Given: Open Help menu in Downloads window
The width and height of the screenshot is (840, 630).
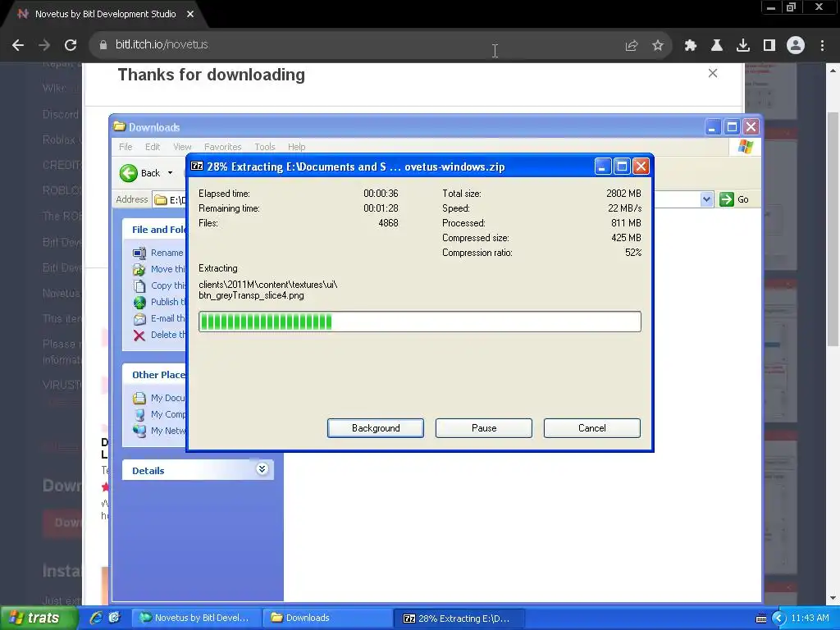Looking at the screenshot, I should [296, 147].
